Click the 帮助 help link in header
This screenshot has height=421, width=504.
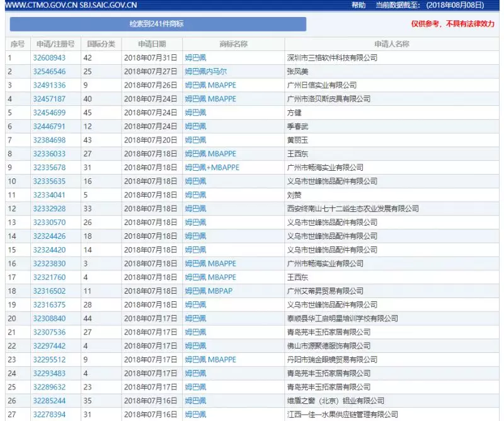[358, 5]
